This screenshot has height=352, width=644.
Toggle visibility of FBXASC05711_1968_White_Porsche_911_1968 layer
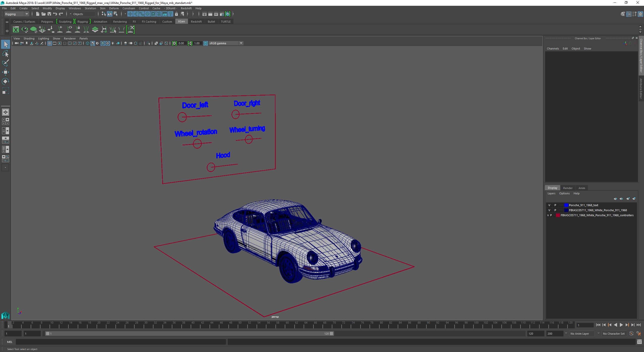549,210
